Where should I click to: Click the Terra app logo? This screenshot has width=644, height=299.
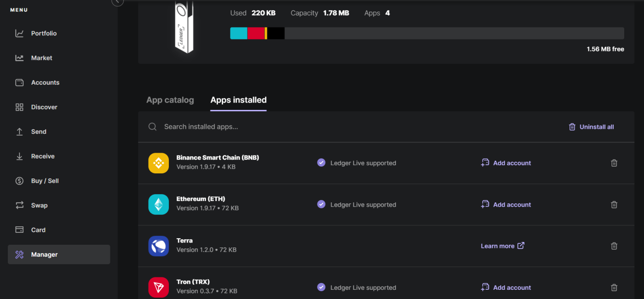coord(159,246)
